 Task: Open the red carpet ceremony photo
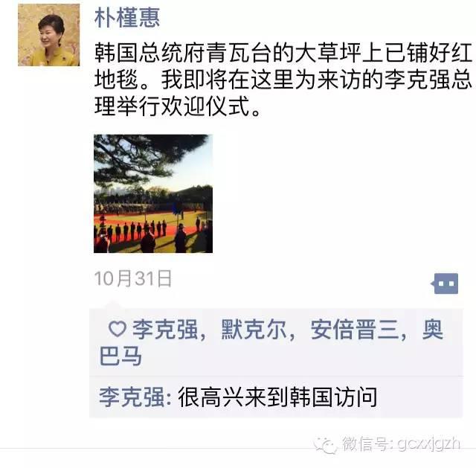point(153,193)
